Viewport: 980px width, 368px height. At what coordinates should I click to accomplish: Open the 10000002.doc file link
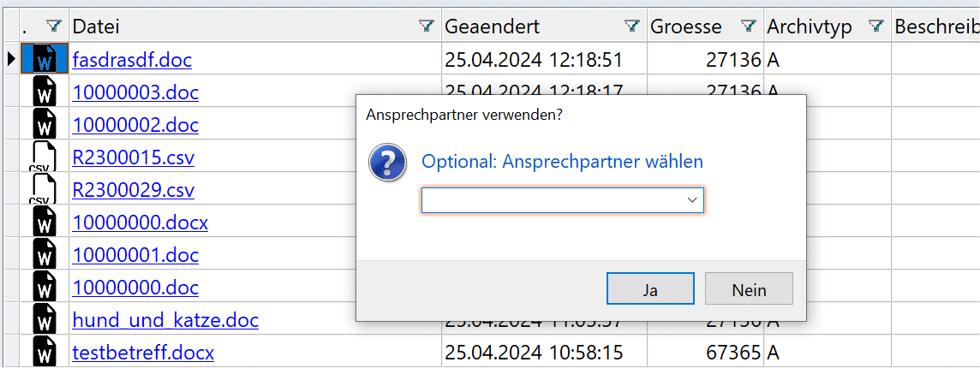coord(135,125)
